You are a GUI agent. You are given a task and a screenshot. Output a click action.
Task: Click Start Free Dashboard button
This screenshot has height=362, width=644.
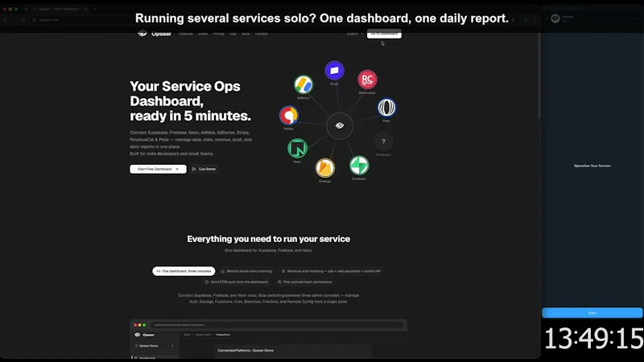coord(158,169)
